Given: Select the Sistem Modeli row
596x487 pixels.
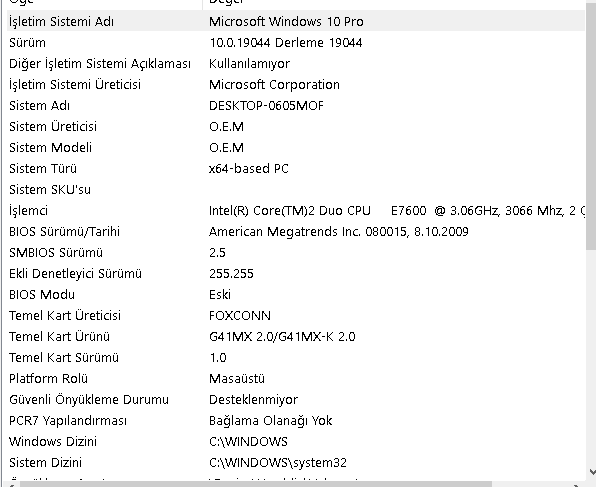Looking at the screenshot, I should click(x=296, y=147).
